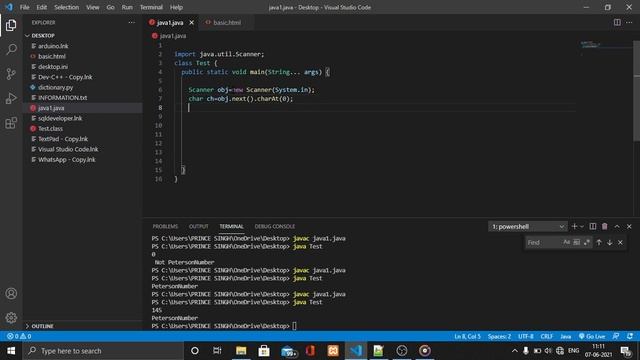Image resolution: width=640 pixels, height=360 pixels.
Task: Change language mode via Java status
Action: (x=565, y=337)
